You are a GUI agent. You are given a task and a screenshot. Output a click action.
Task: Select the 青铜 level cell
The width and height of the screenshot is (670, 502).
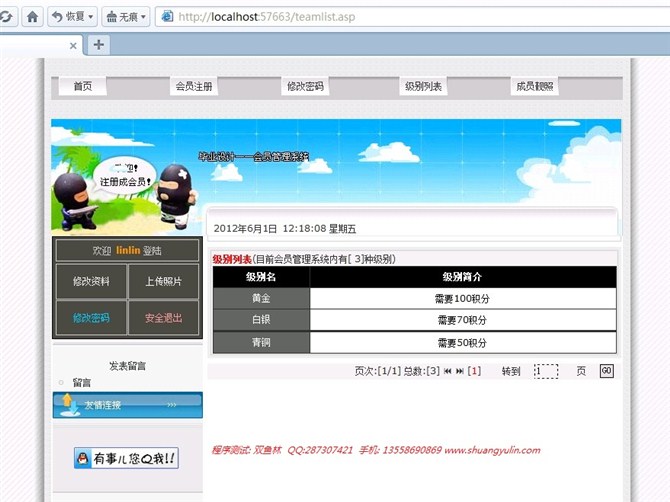(261, 342)
